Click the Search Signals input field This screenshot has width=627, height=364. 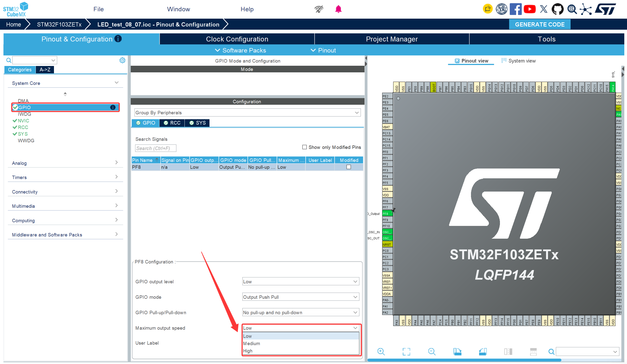point(156,148)
